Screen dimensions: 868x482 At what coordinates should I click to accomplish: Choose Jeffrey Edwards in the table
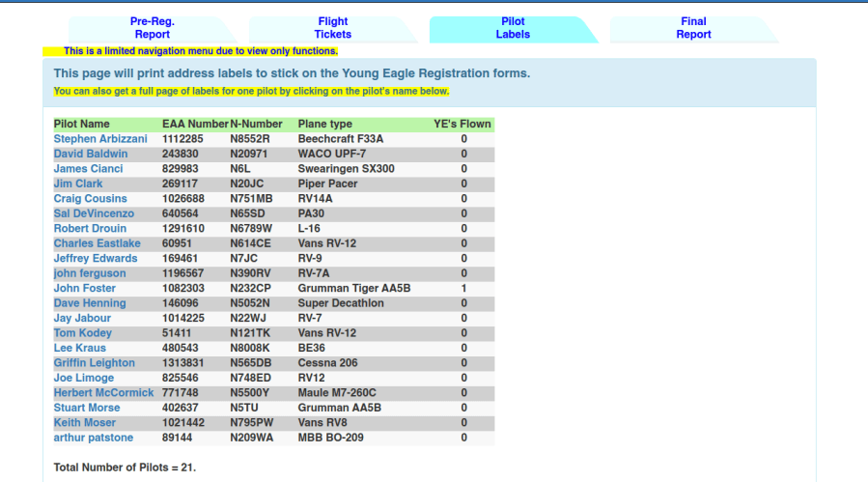tap(96, 259)
